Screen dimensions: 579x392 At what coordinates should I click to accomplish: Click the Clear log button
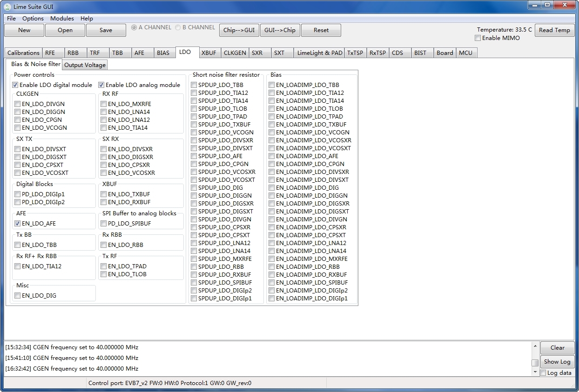pyautogui.click(x=557, y=348)
